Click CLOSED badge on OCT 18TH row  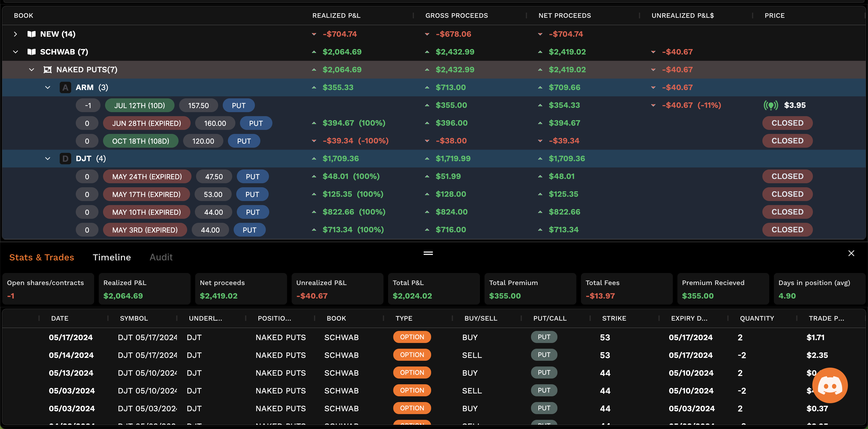787,141
